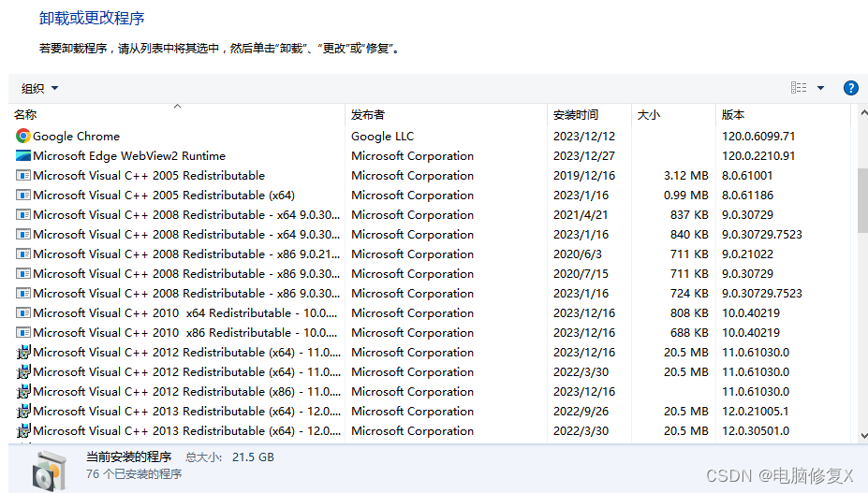
Task: Click icon of Visual C++ 2008 x86 9.0.21 entry
Action: pos(23,254)
